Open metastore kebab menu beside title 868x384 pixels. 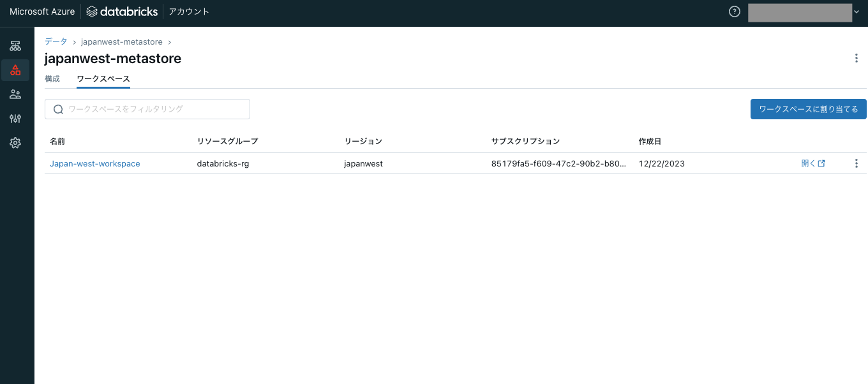pyautogui.click(x=857, y=58)
